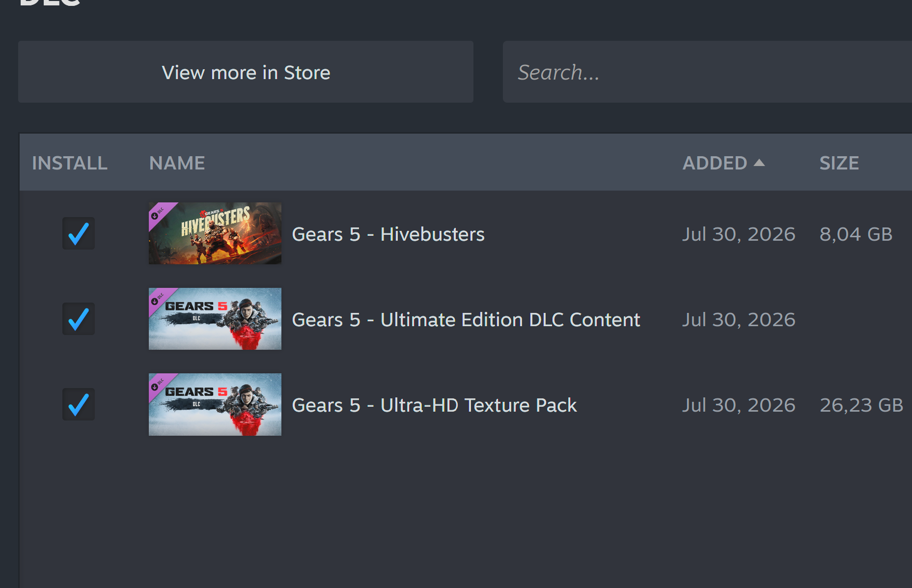The width and height of the screenshot is (912, 588).
Task: Disable install of Ultra-HD Texture Pack
Action: point(79,404)
